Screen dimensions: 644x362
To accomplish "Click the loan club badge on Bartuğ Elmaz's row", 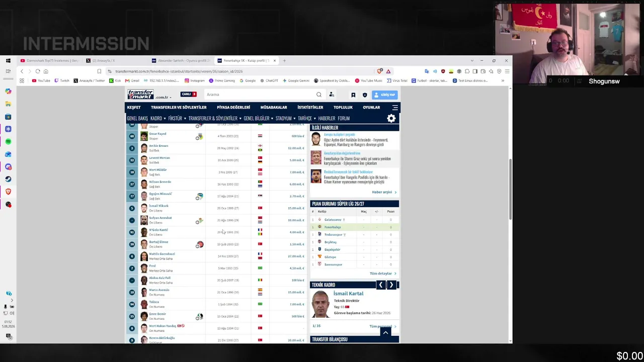I will [x=199, y=244].
